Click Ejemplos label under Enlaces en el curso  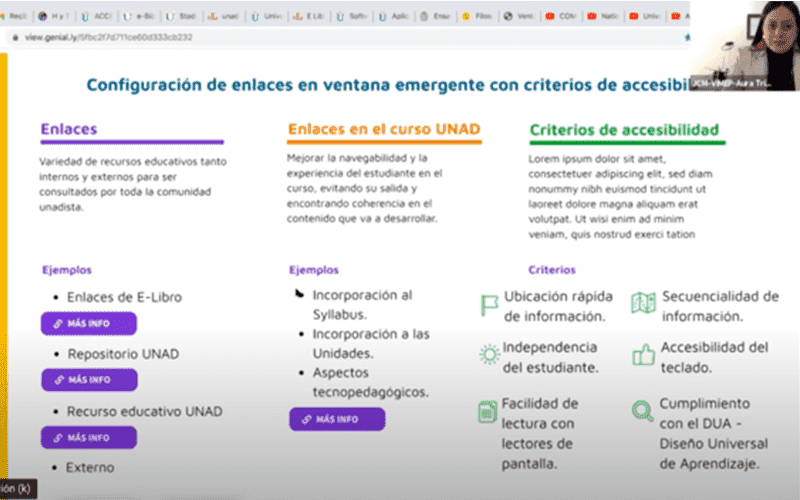314,270
